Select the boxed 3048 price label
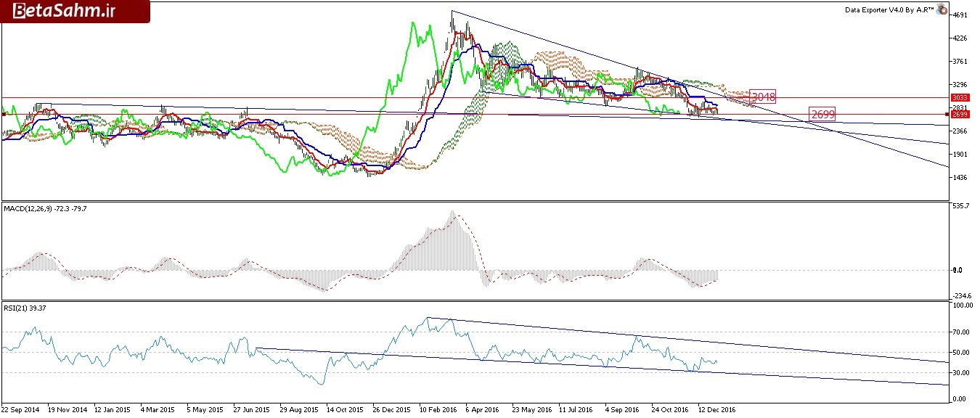This screenshot has height=418, width=980. click(x=764, y=97)
